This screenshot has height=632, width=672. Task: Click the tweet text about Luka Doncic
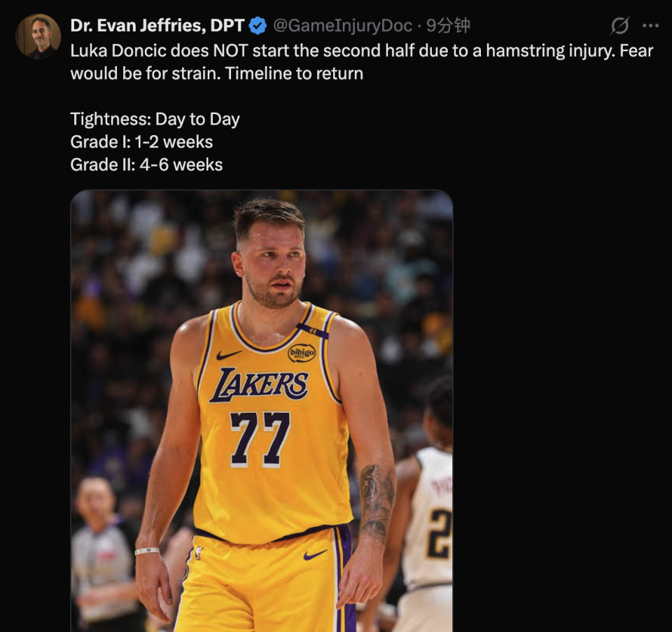362,62
